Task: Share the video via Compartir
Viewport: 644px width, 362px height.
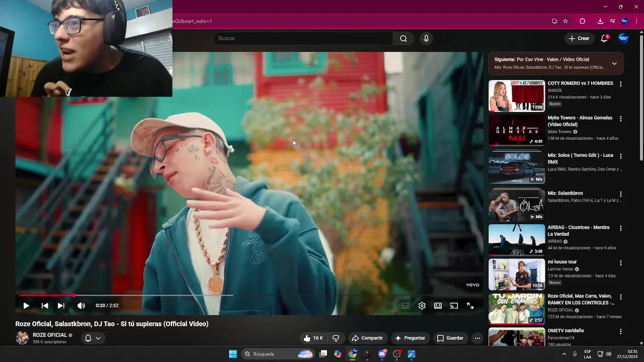Action: (x=367, y=338)
